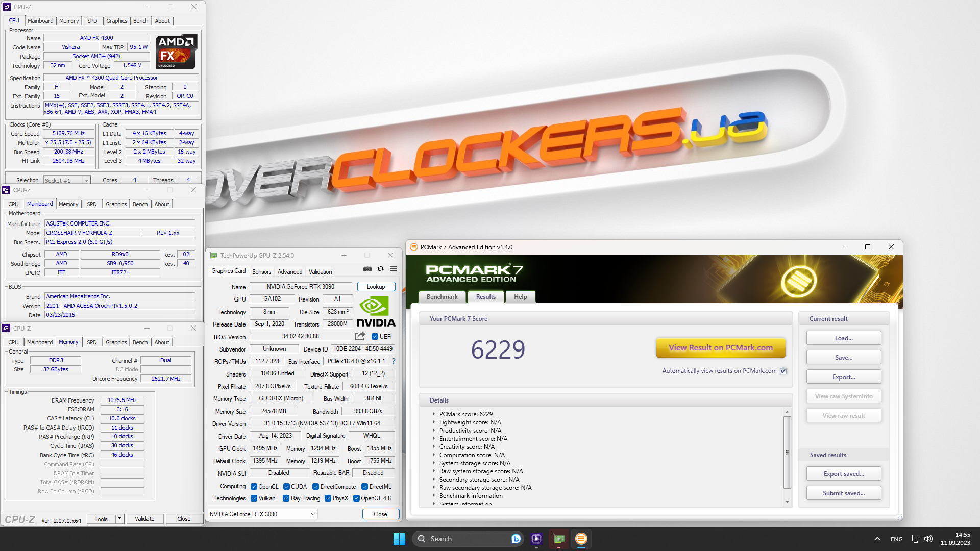Switch to the PCMark Benchmark tab
This screenshot has width=980, height=551.
[442, 297]
